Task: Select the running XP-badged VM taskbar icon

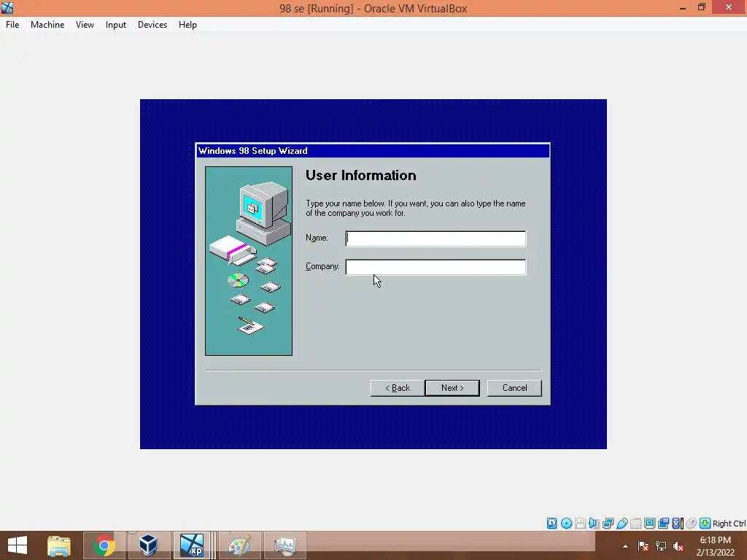Action: pyautogui.click(x=192, y=545)
